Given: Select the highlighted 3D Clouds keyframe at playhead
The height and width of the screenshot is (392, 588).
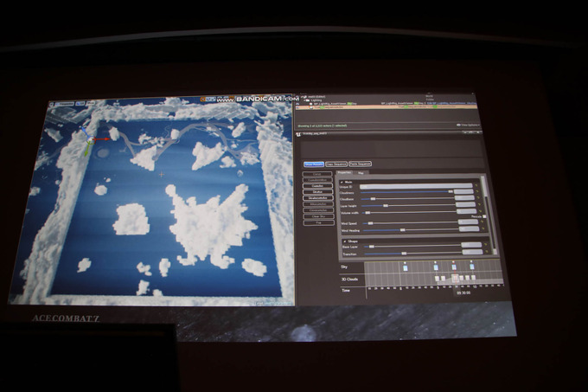Looking at the screenshot, I should [455, 278].
